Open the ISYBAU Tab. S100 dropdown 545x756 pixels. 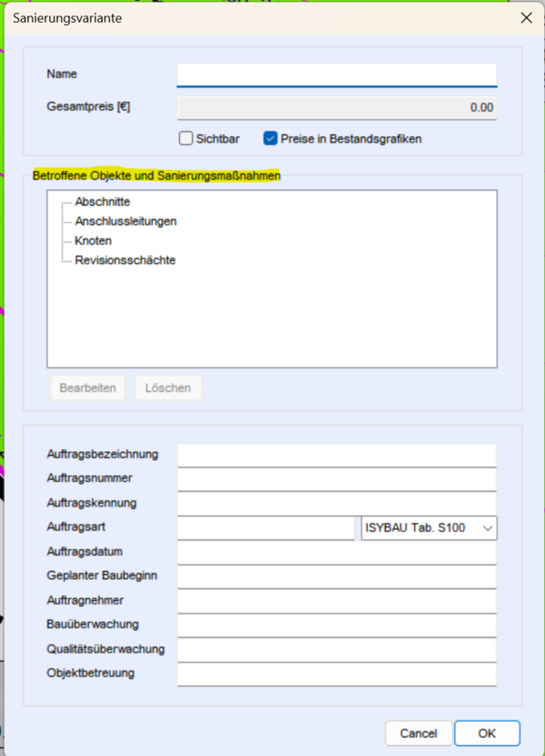429,527
